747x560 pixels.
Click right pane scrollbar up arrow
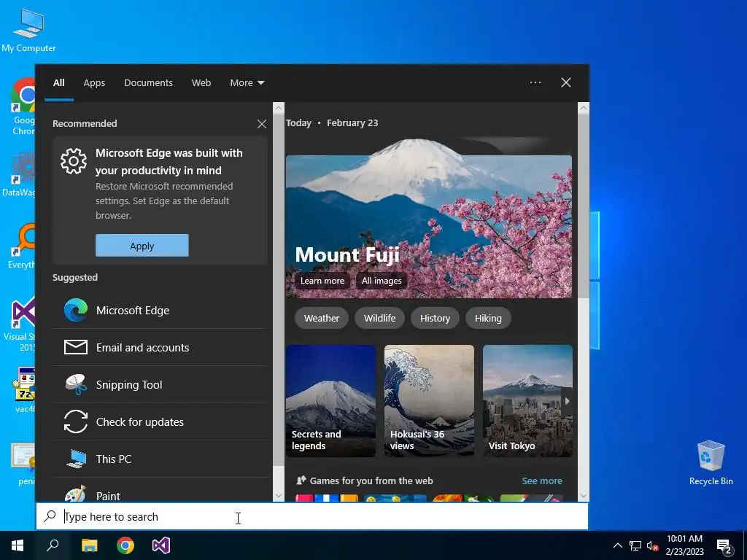click(584, 108)
